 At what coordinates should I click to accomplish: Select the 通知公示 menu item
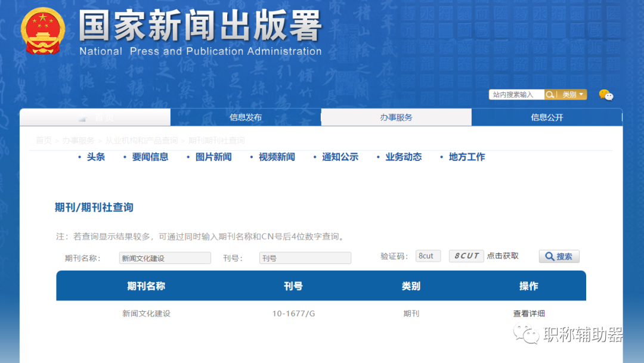point(340,157)
